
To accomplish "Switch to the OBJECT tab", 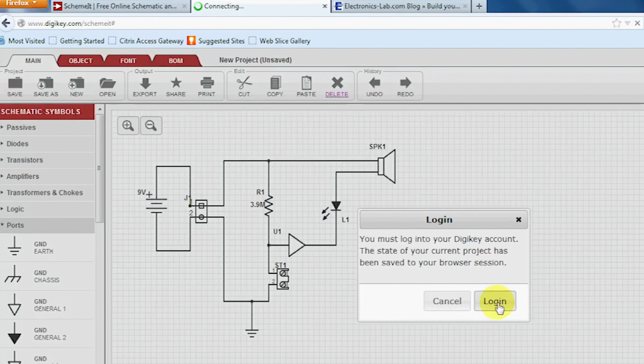I will [80, 60].
